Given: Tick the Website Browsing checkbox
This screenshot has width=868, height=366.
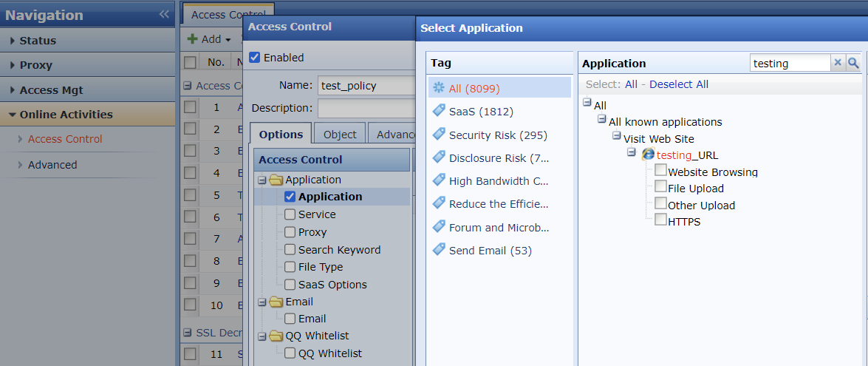Looking at the screenshot, I should click(x=660, y=171).
